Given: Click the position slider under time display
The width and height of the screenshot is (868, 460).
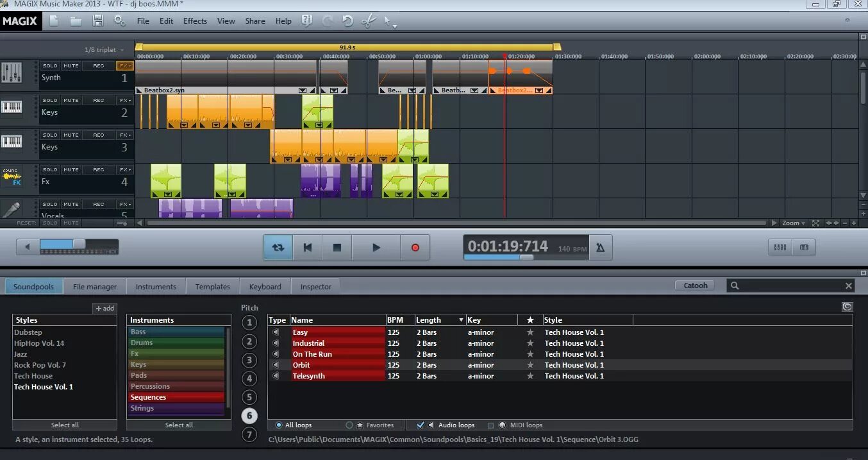Looking at the screenshot, I should click(526, 257).
